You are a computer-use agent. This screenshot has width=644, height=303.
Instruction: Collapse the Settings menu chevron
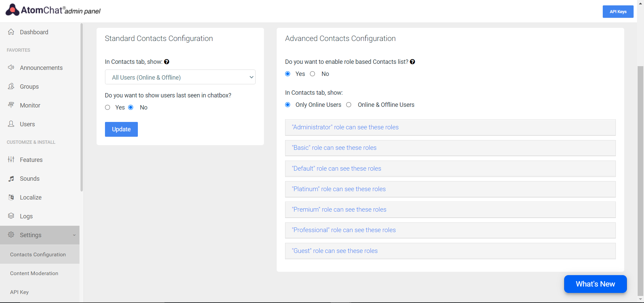tap(74, 235)
